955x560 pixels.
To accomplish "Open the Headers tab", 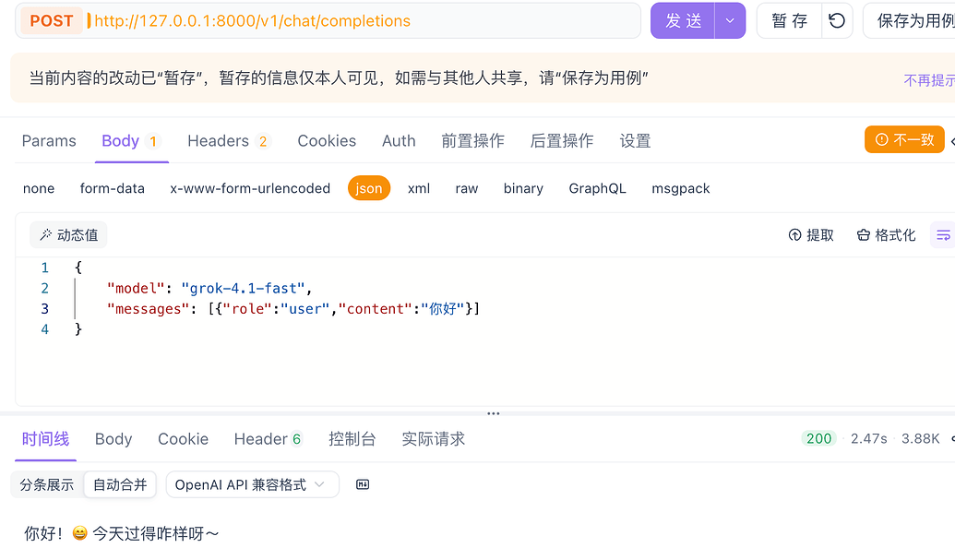I will 229,141.
